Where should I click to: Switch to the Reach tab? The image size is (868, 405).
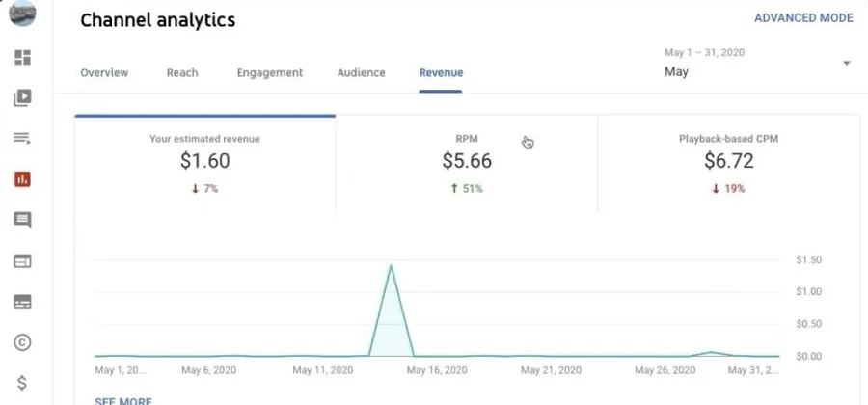[182, 72]
